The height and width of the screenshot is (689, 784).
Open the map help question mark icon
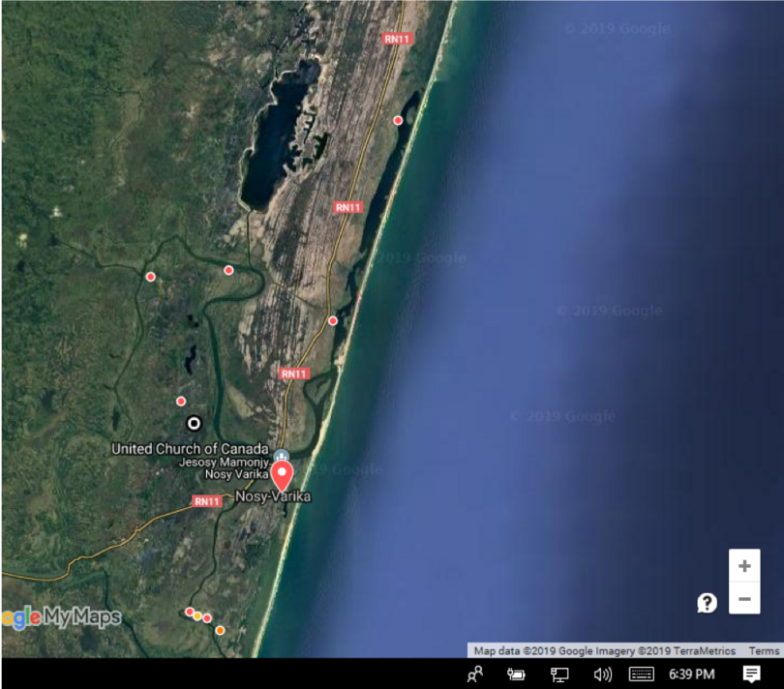pyautogui.click(x=707, y=603)
